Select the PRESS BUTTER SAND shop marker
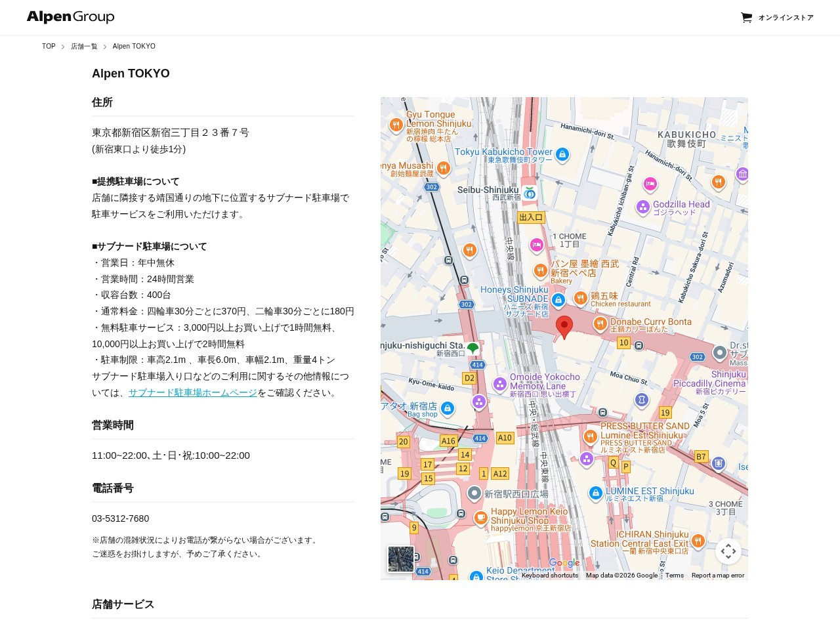 click(591, 436)
